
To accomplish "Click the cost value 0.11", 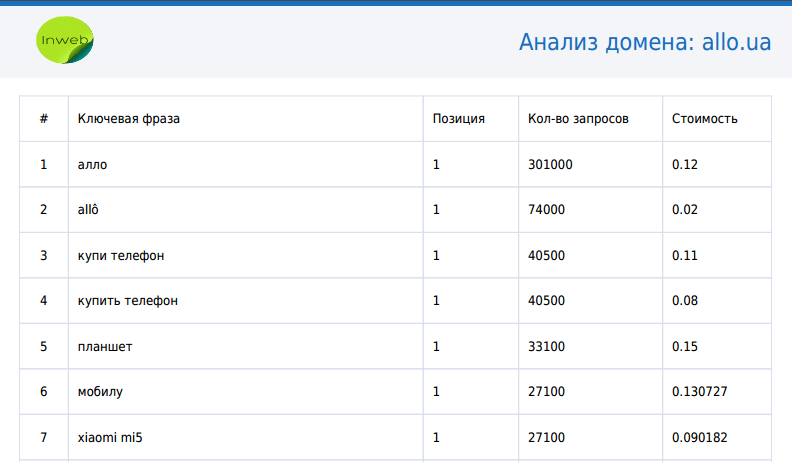I will [685, 255].
